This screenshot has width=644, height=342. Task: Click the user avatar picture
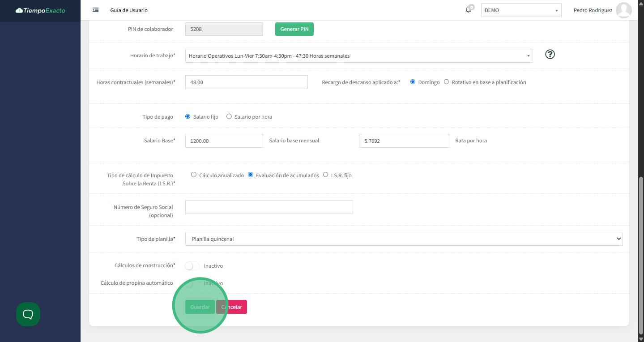pyautogui.click(x=623, y=10)
